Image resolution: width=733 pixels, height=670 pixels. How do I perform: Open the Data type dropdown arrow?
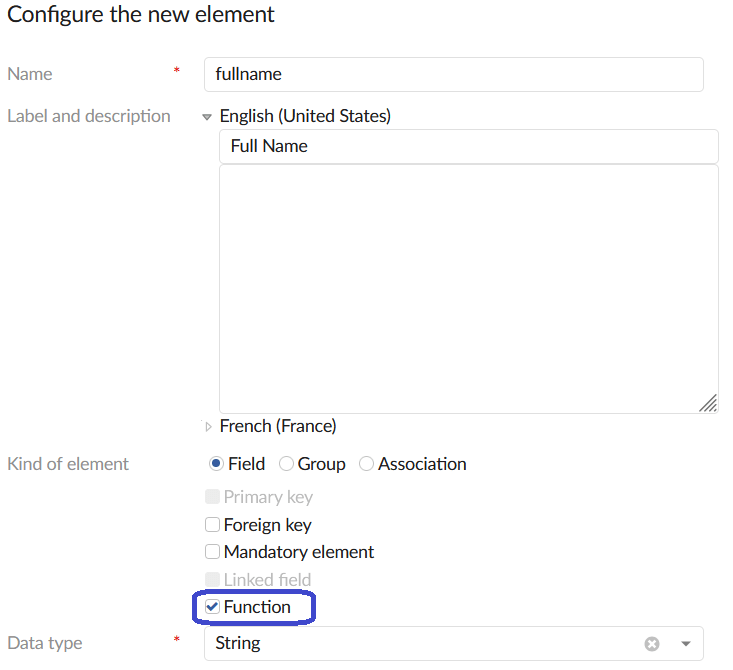[686, 644]
